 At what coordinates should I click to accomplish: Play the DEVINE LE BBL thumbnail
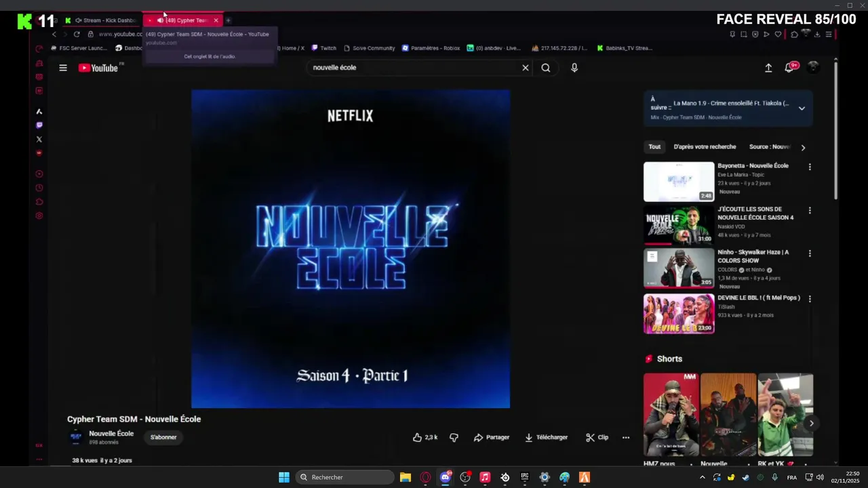coord(679,314)
